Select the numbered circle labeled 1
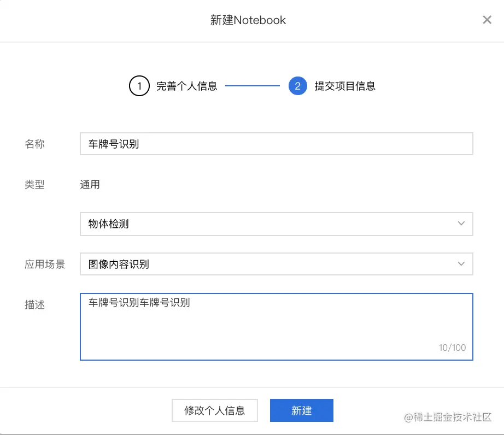504x435 pixels. click(x=138, y=86)
